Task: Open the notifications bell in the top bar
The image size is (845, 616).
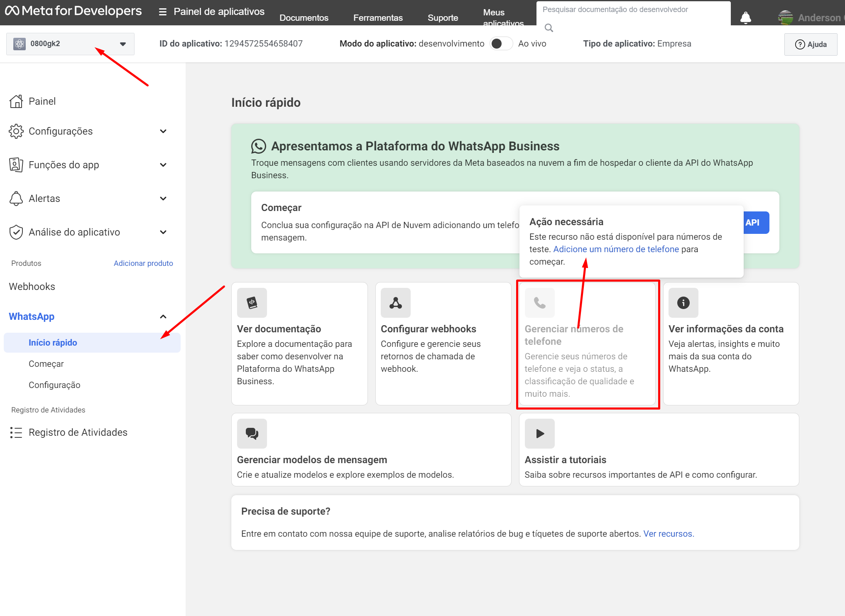Action: (x=746, y=18)
